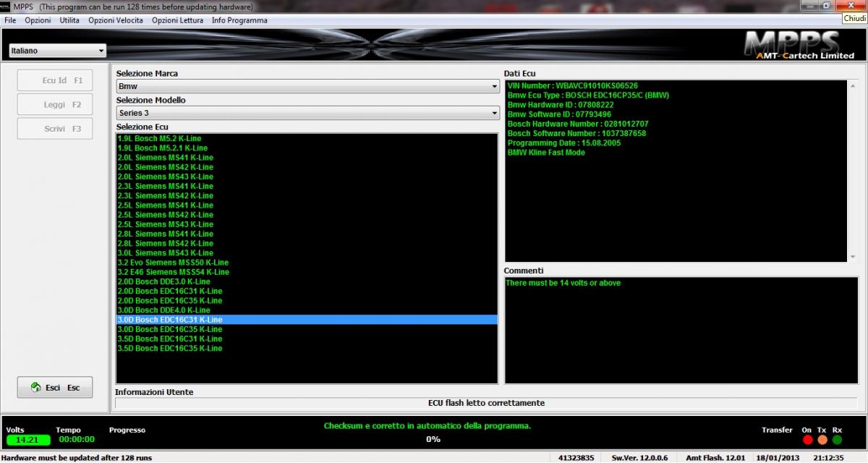
Task: Expand the Italiano language dropdown
Action: point(57,51)
